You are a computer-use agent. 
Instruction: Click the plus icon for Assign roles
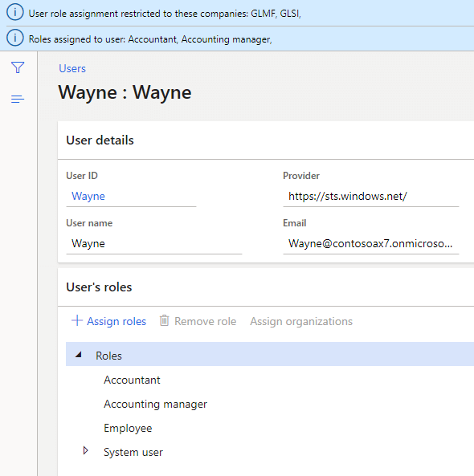pyautogui.click(x=77, y=320)
